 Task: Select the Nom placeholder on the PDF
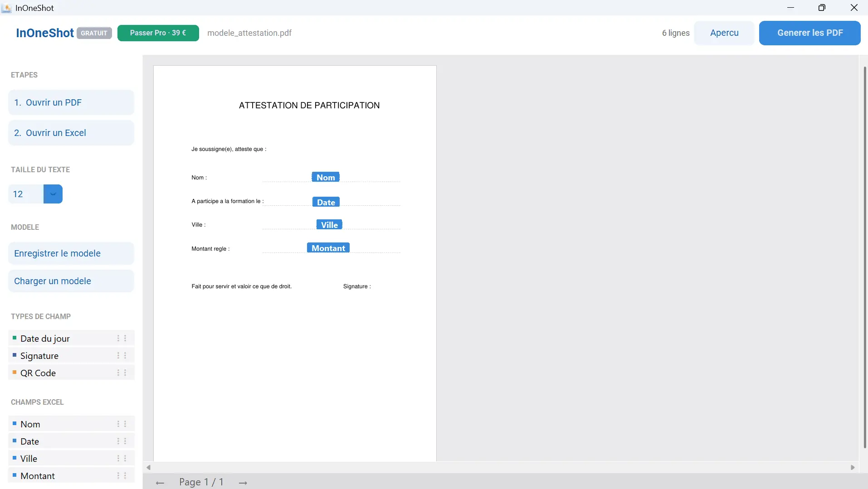326,177
